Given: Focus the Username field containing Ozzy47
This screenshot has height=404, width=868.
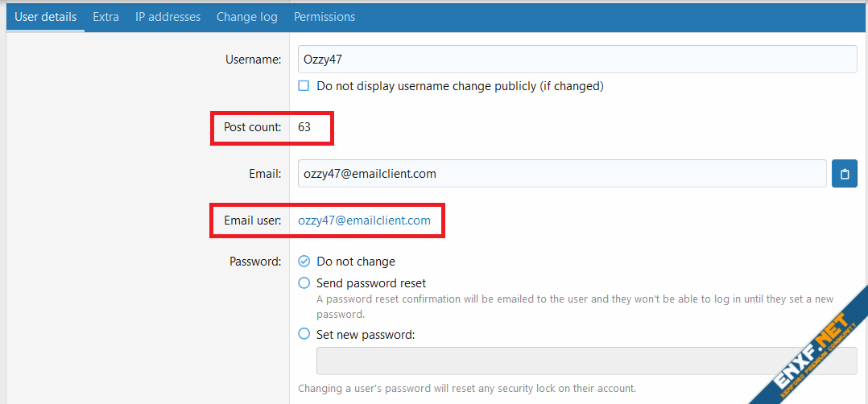Looking at the screenshot, I should 577,60.
